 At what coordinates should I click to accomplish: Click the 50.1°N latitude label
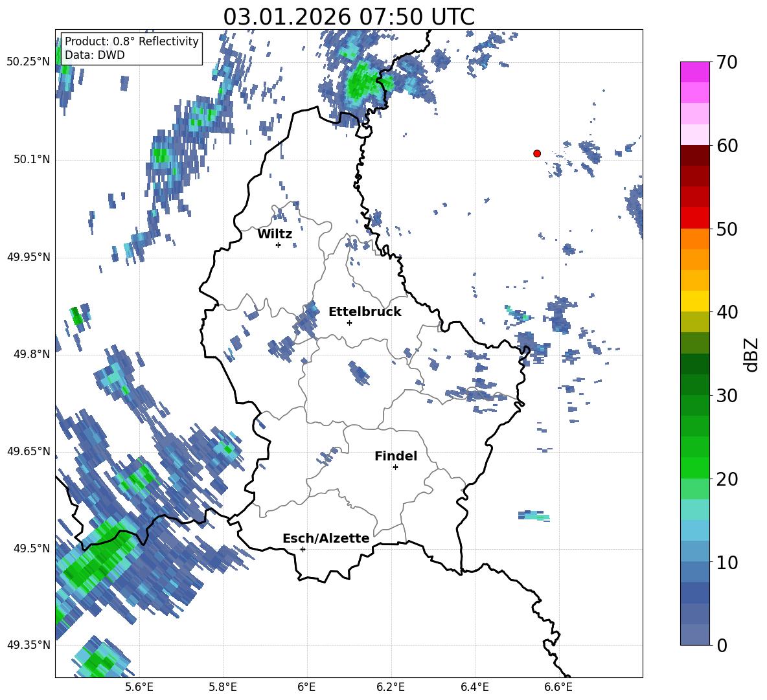point(32,159)
